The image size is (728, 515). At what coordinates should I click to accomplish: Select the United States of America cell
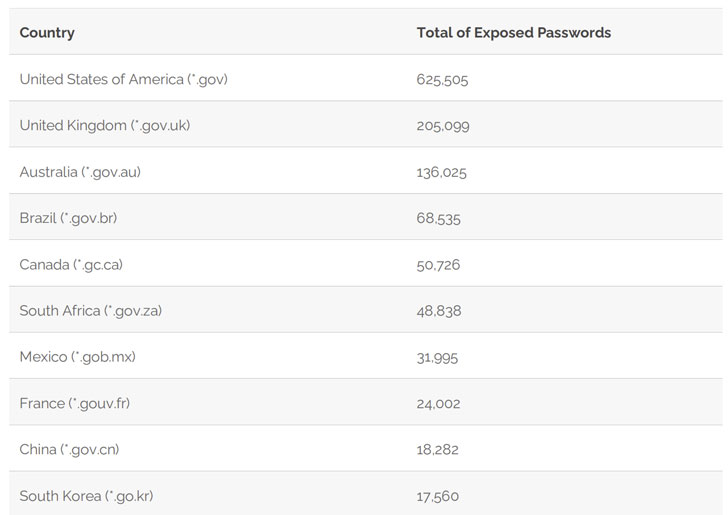[x=123, y=79]
